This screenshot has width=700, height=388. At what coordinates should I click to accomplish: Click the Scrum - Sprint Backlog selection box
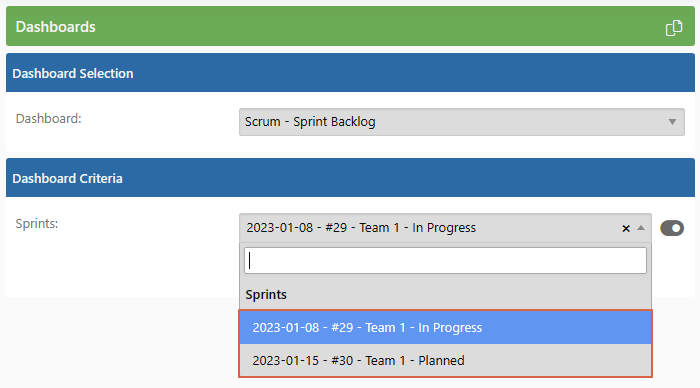(462, 122)
